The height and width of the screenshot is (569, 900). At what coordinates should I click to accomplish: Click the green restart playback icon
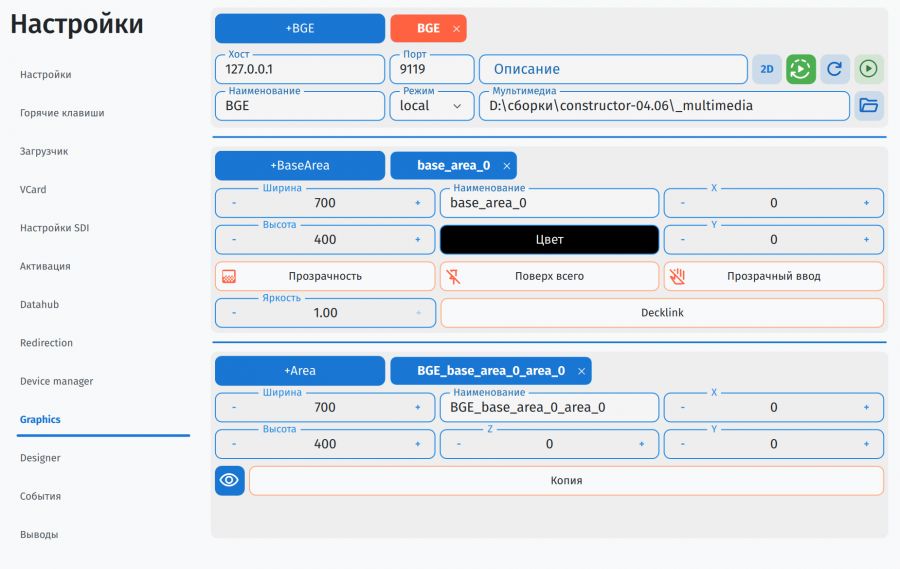pyautogui.click(x=801, y=69)
